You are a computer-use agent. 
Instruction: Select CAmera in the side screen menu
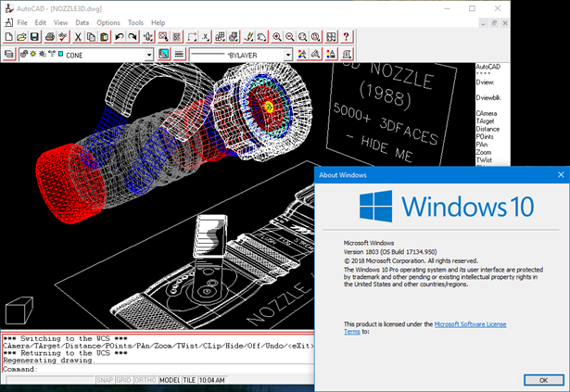(x=487, y=113)
